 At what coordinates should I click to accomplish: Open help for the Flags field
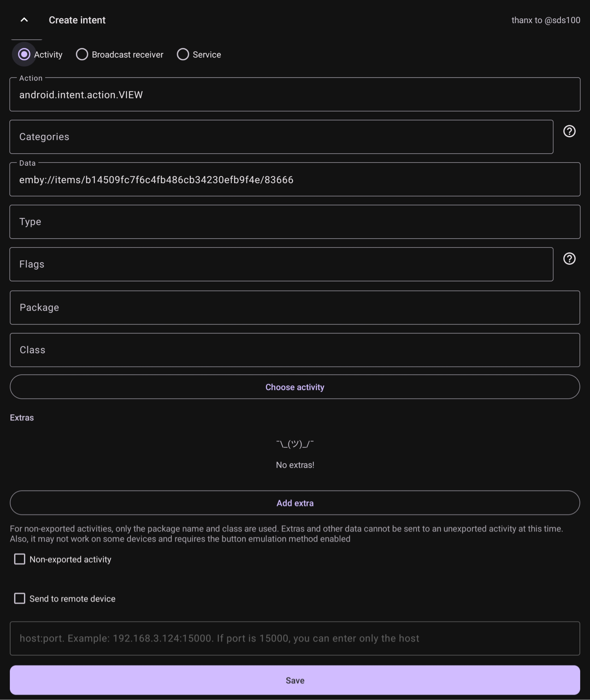point(569,259)
